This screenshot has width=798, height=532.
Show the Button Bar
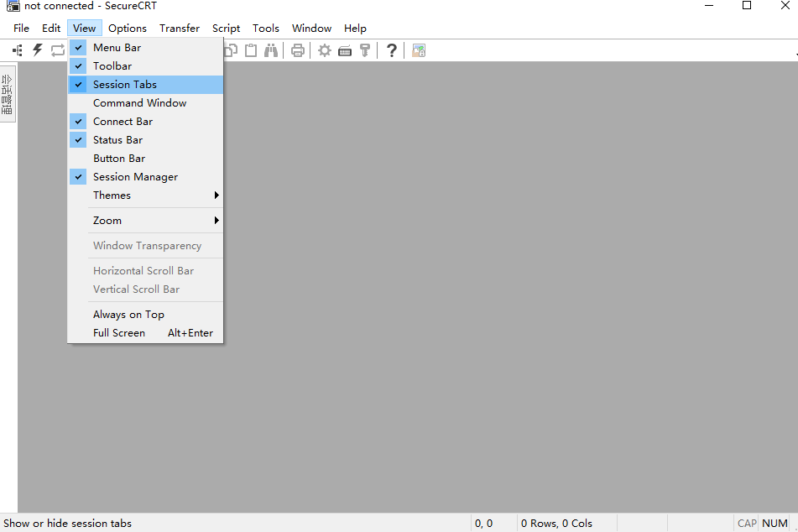pos(145,159)
